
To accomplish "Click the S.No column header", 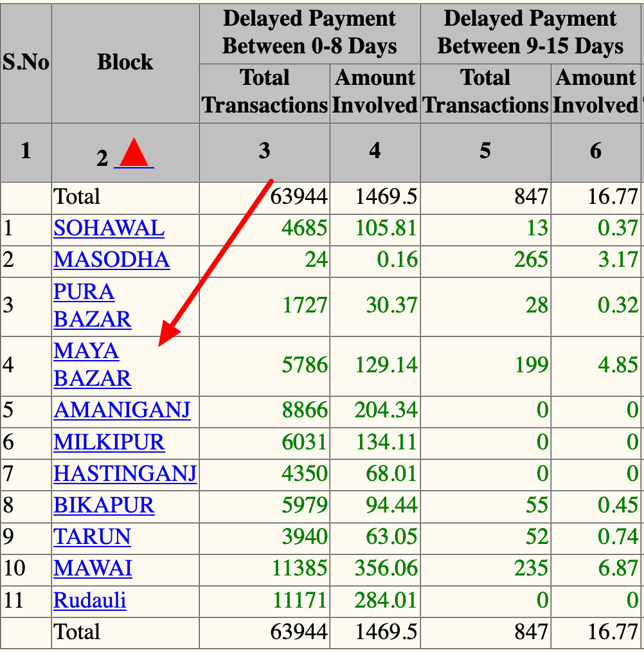I will 26,62.
